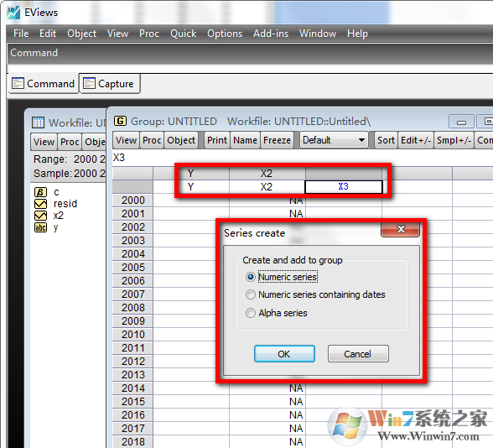
Task: Click the Freeze button in Group toolbar
Action: [x=277, y=140]
